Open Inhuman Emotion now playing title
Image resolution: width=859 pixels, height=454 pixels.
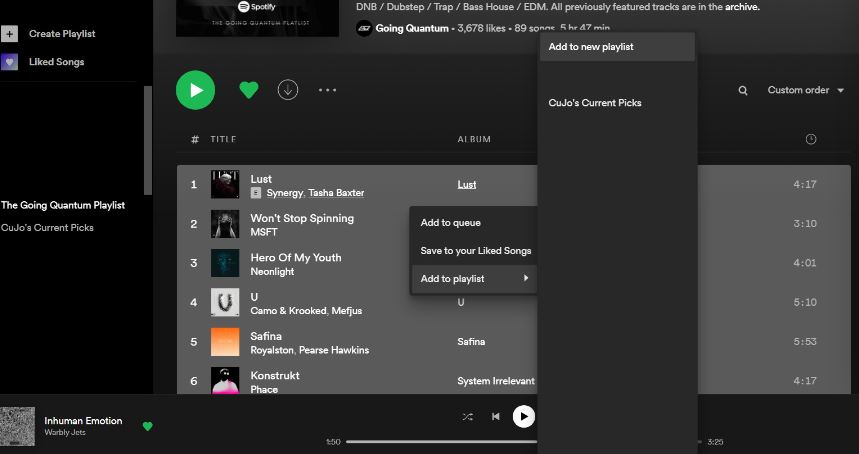click(x=83, y=421)
